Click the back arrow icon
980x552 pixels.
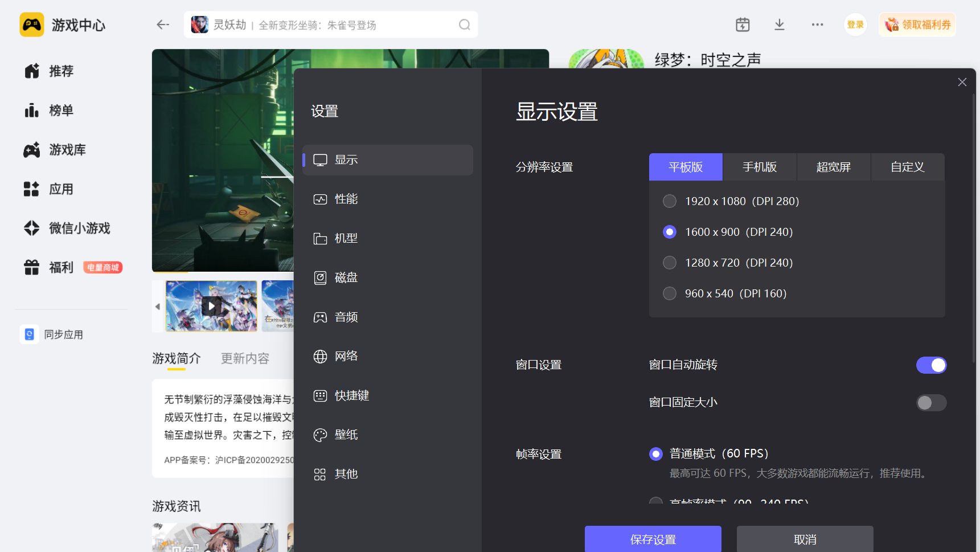click(x=163, y=24)
